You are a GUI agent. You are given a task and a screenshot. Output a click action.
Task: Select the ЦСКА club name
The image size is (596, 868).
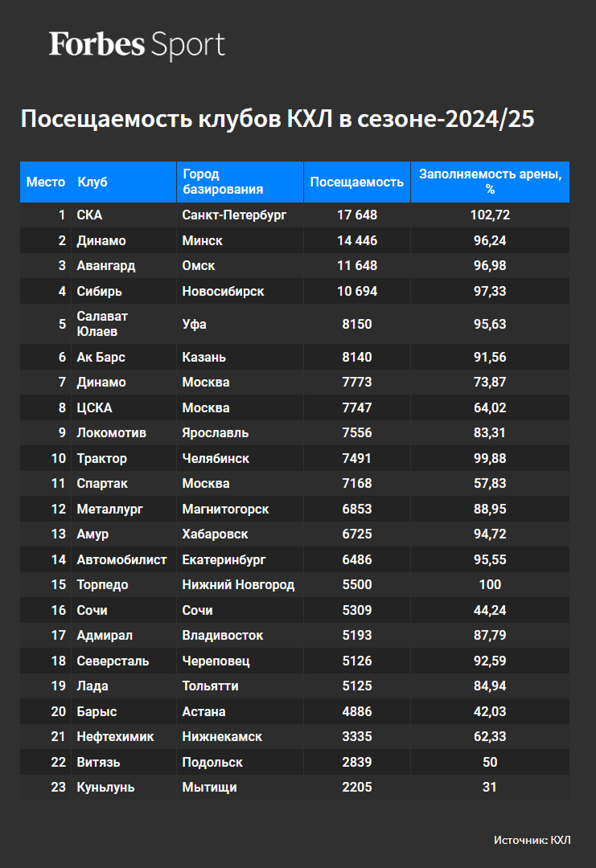click(94, 408)
